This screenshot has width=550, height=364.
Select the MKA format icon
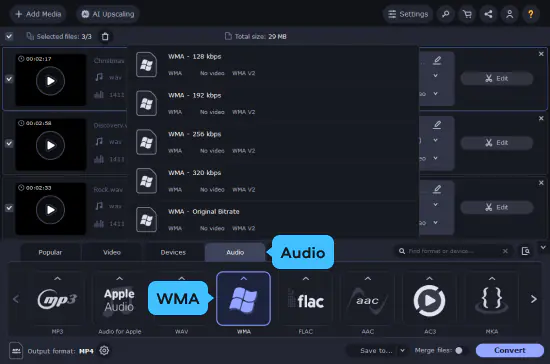tap(492, 300)
